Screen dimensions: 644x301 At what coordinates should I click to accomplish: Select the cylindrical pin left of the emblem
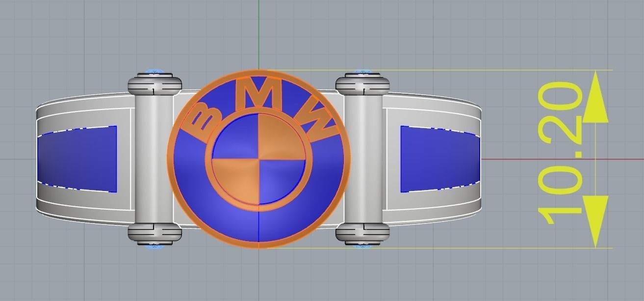(x=155, y=159)
